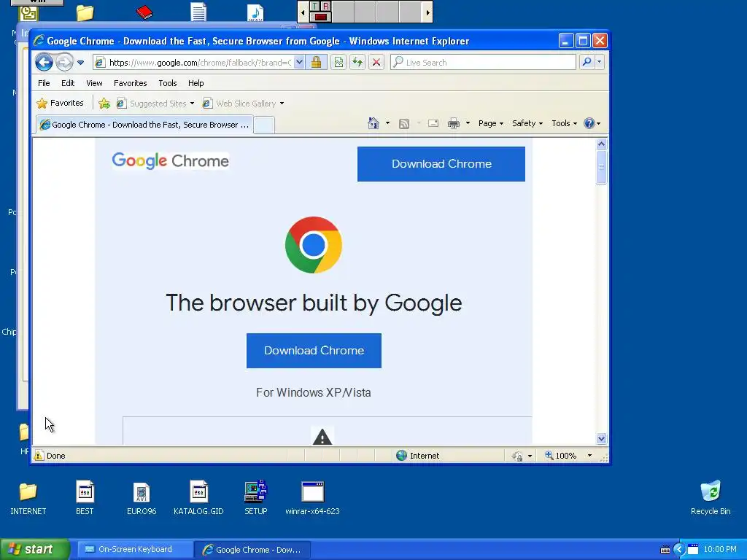Open the Favorites menu
The image size is (747, 560).
pyautogui.click(x=130, y=83)
